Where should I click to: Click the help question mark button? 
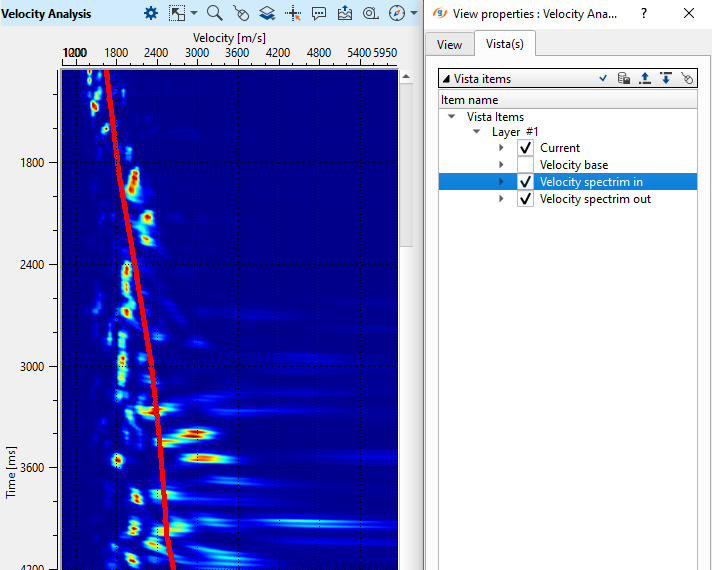[644, 13]
